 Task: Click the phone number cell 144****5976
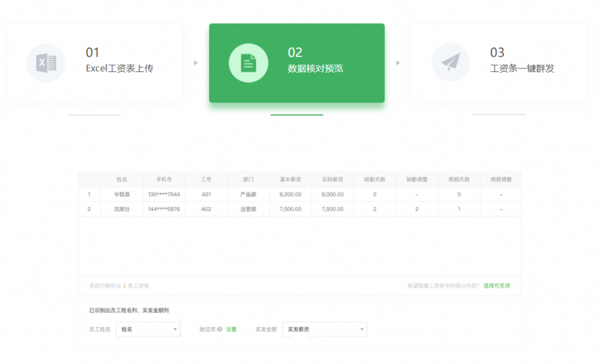tap(164, 209)
